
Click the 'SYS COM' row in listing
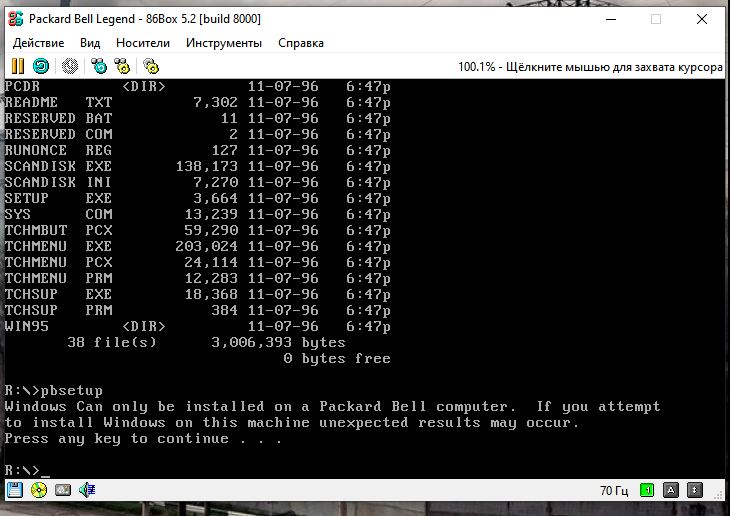[x=197, y=214]
